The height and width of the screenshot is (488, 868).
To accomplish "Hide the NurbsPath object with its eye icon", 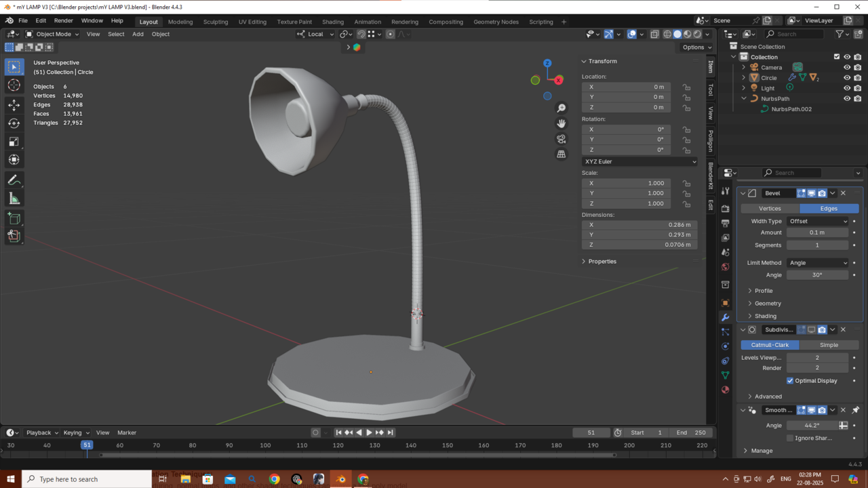I will 846,98.
